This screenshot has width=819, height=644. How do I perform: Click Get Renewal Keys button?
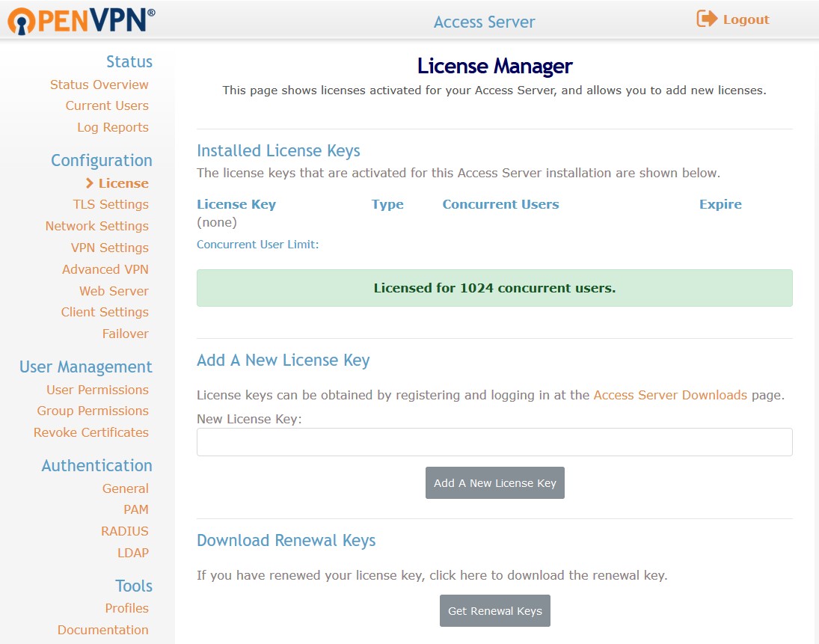pos(494,610)
